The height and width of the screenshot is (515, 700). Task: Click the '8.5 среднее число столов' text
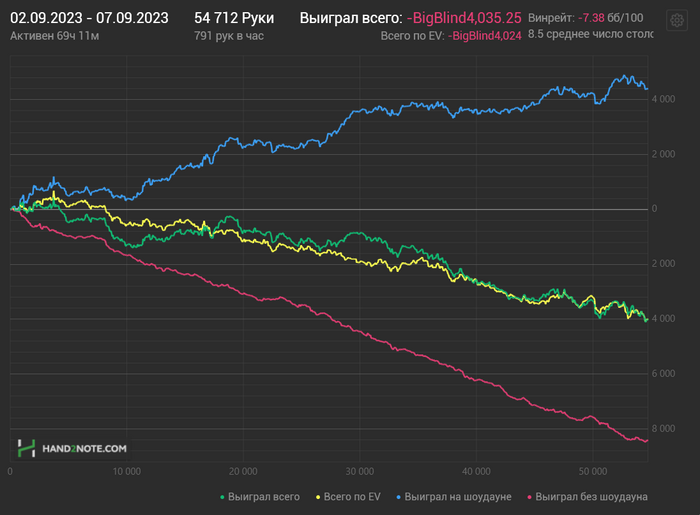(590, 34)
